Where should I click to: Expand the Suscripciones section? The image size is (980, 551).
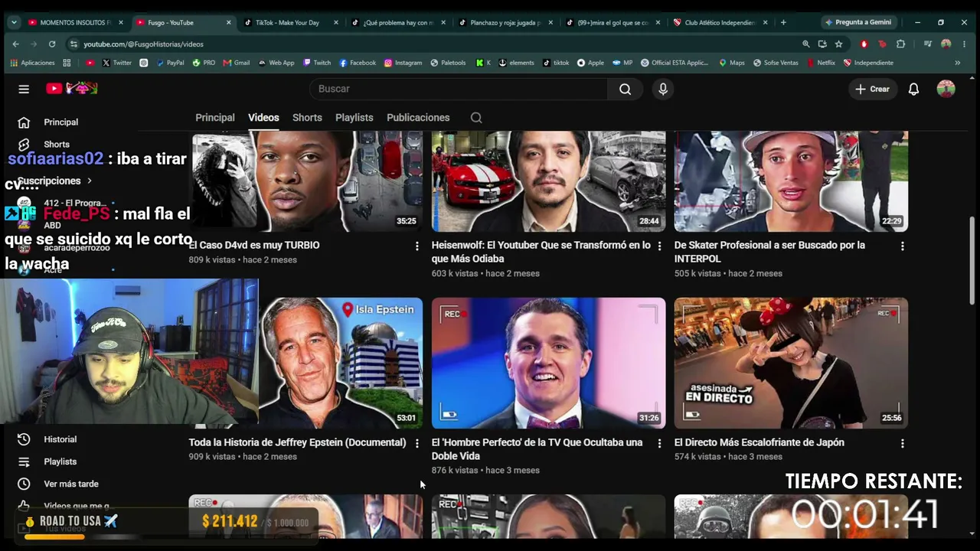(x=54, y=181)
